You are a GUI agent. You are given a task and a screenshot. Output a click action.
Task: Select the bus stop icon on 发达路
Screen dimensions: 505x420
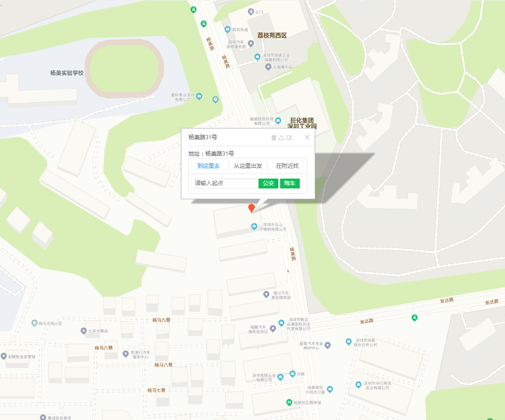[x=415, y=317]
